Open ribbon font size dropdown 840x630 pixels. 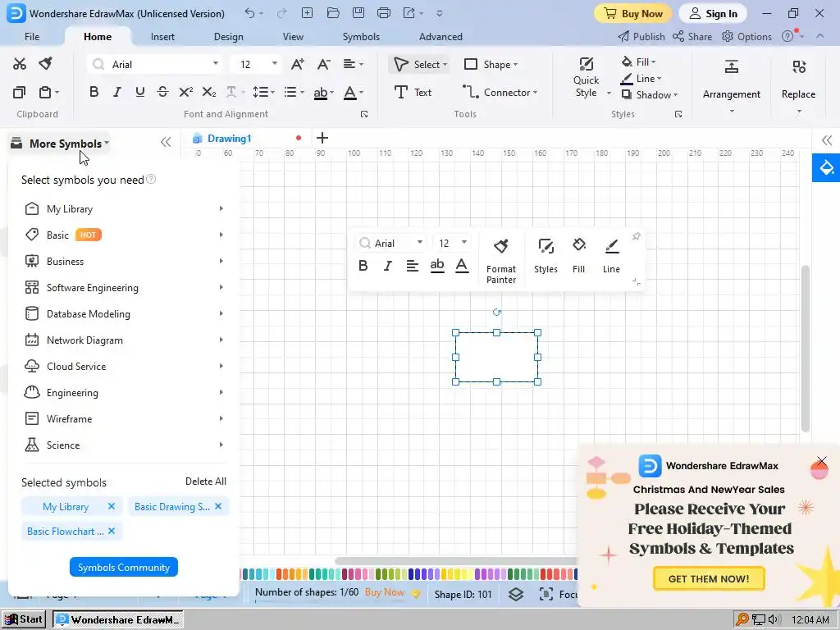click(x=274, y=64)
